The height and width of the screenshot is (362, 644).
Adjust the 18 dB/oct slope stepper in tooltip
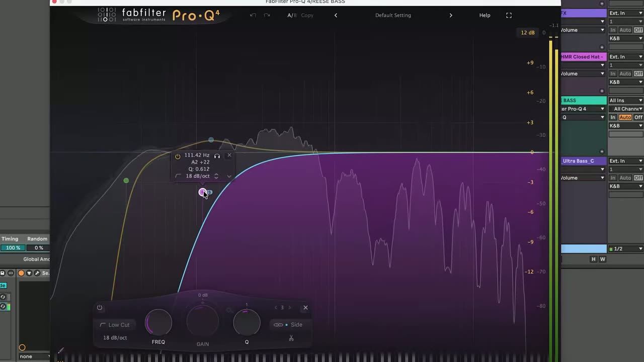[x=216, y=176]
